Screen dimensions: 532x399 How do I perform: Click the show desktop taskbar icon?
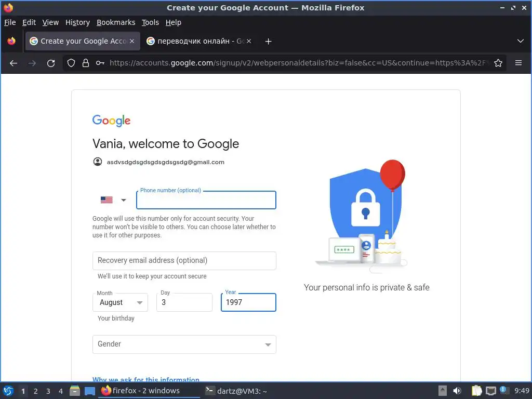(x=89, y=391)
